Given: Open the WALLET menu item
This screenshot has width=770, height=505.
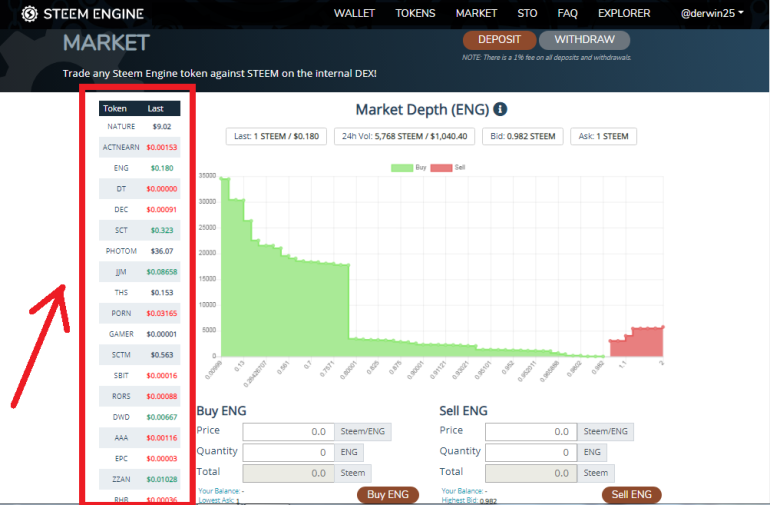Looking at the screenshot, I should [x=354, y=14].
